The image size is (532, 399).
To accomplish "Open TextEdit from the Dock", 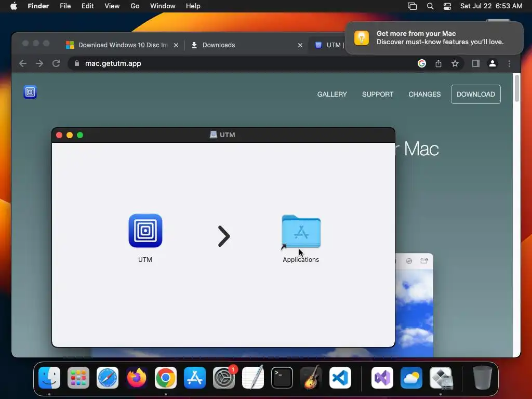I will tap(253, 378).
